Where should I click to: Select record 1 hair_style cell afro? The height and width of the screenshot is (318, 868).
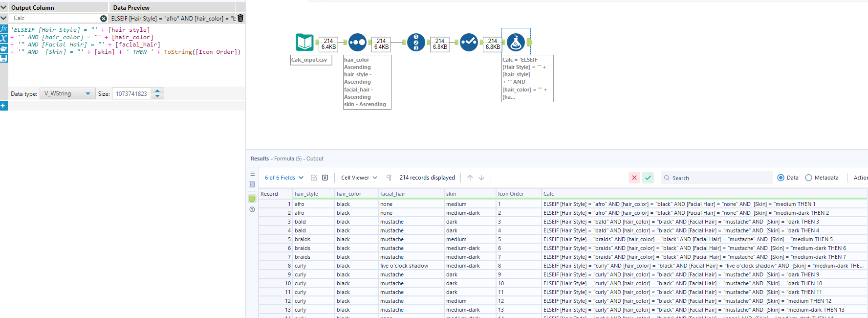point(314,204)
